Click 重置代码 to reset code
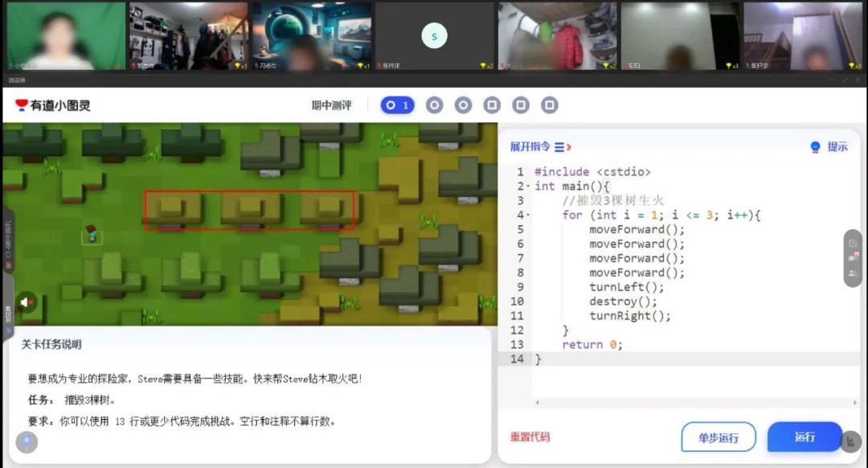Viewport: 868px width, 468px height. click(x=530, y=437)
